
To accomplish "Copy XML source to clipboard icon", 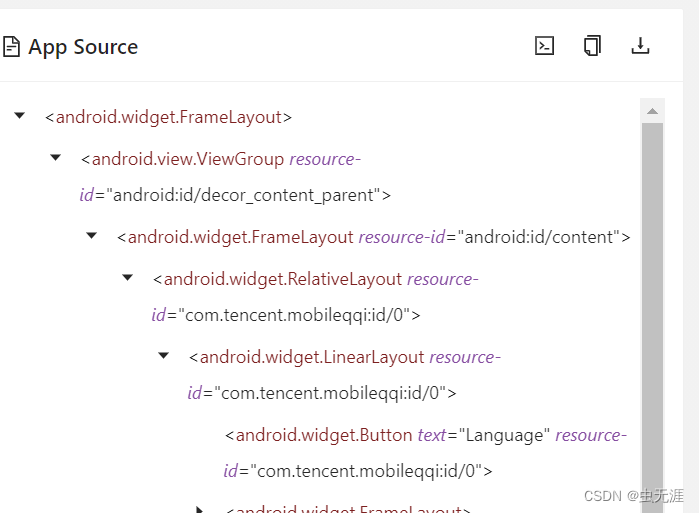I will pos(592,46).
